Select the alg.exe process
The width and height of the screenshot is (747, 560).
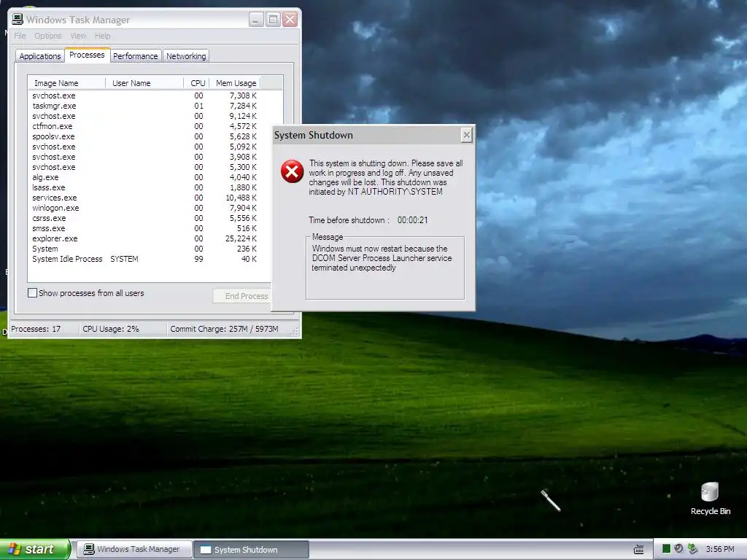[144, 177]
